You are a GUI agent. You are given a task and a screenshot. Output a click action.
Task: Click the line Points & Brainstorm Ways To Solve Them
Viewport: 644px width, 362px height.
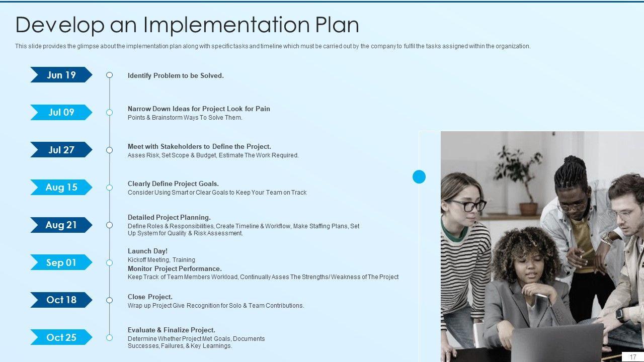click(185, 118)
